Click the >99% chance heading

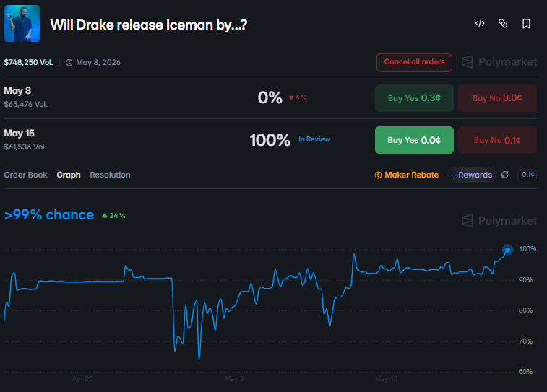[49, 215]
